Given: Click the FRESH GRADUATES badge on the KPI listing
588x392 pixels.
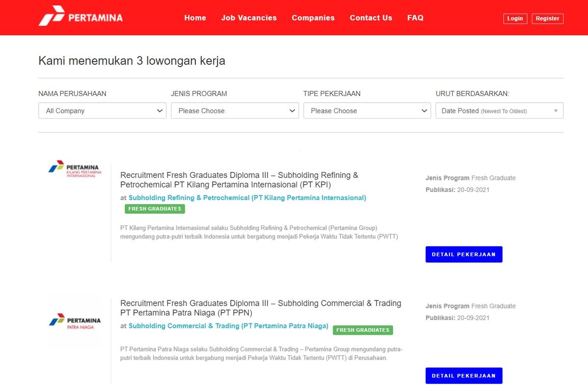Looking at the screenshot, I should point(154,209).
